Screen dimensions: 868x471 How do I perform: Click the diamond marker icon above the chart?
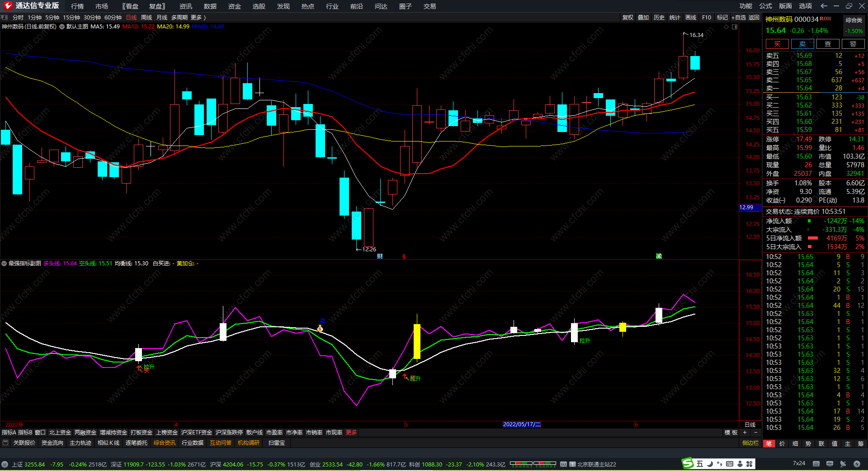coord(726,27)
